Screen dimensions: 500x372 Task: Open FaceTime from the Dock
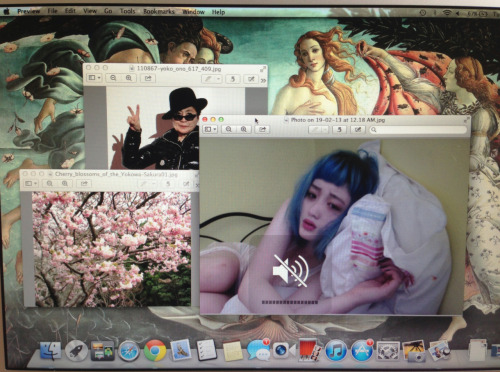[x=283, y=350]
